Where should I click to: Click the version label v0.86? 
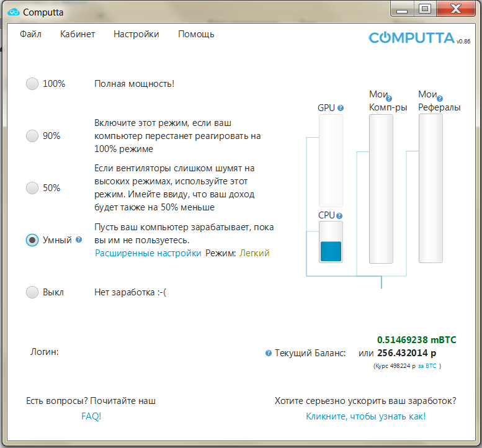(463, 42)
